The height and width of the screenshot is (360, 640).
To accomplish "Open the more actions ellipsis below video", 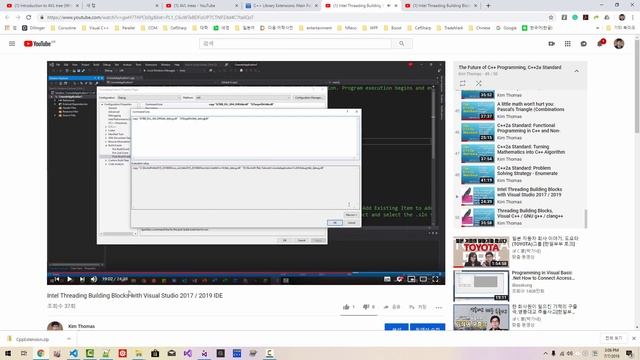I will pyautogui.click(x=439, y=307).
